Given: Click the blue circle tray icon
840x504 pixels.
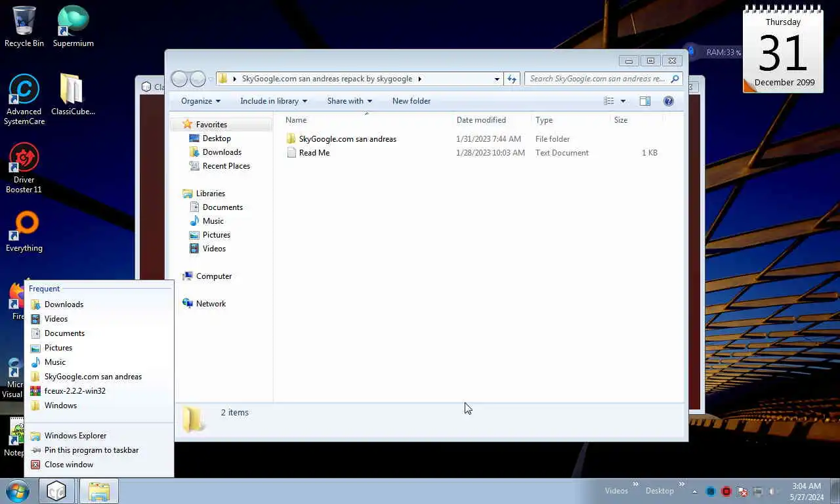Looking at the screenshot, I should pyautogui.click(x=711, y=492).
